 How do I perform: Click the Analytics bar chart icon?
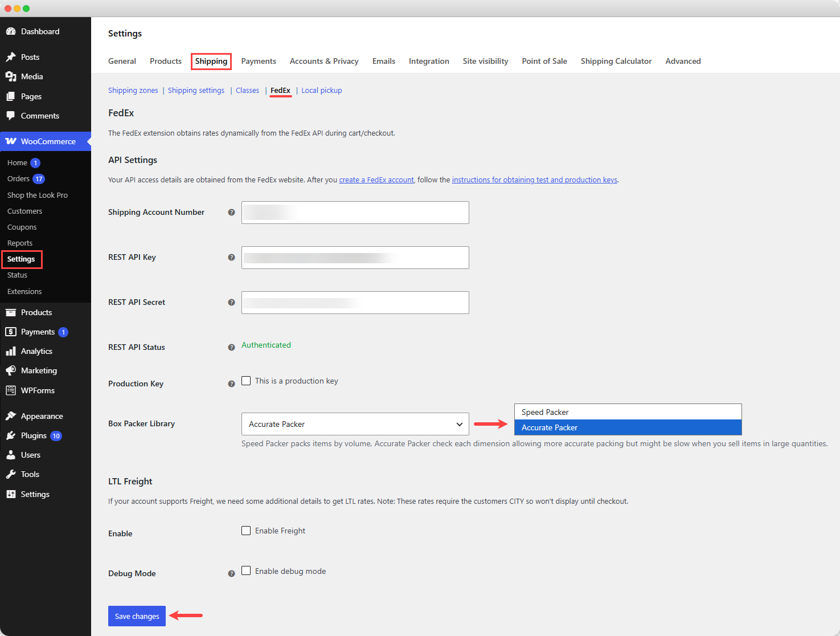coord(11,351)
